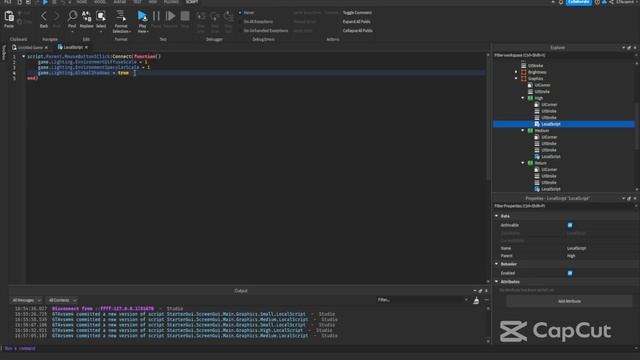The height and width of the screenshot is (360, 640).
Task: Collapse the Return button tree node
Action: (x=523, y=163)
